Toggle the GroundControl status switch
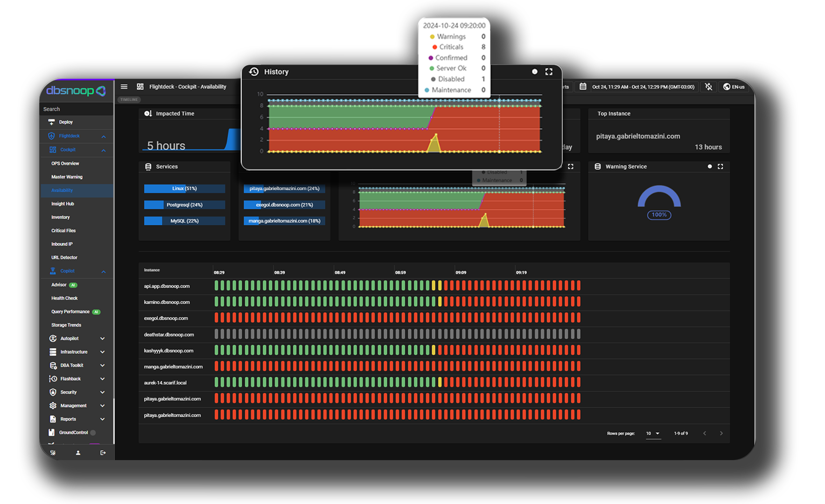This screenshot has height=504, width=825. (x=93, y=433)
